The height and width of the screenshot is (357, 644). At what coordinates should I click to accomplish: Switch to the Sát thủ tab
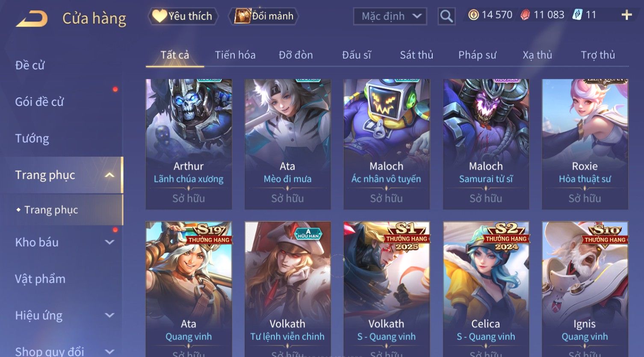click(417, 55)
